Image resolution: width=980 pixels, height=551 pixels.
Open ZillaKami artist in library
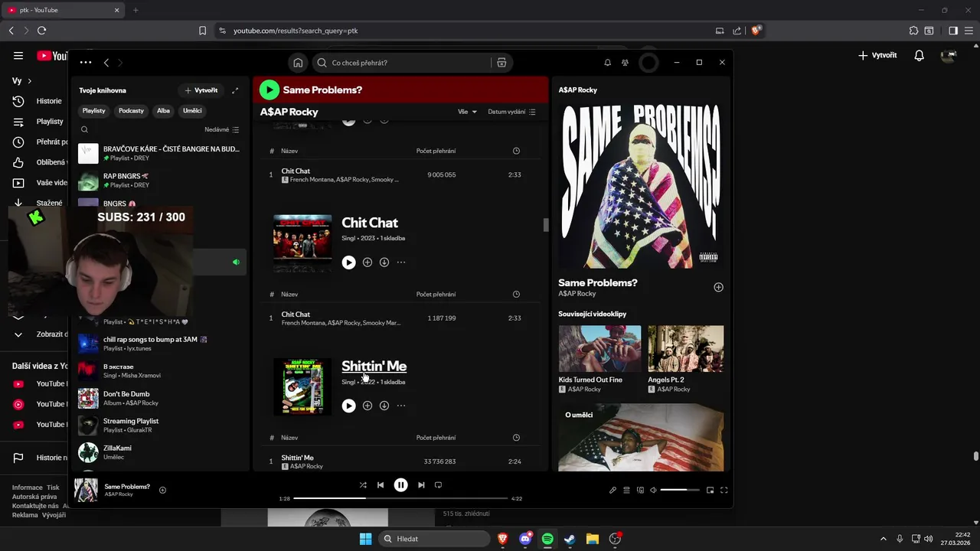click(x=159, y=452)
